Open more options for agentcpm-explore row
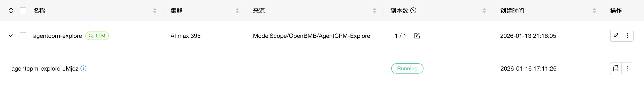644x88 pixels. [627, 36]
